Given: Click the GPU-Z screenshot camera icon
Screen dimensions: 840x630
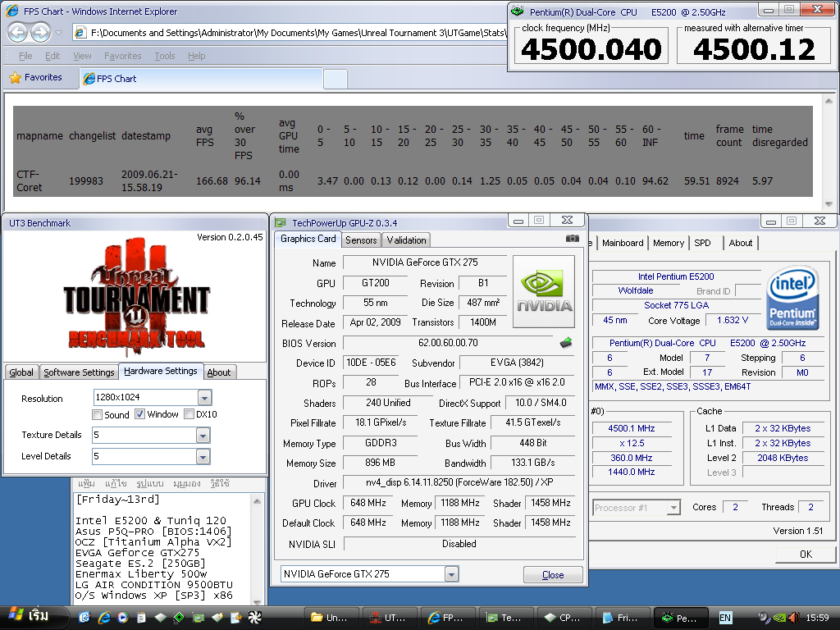Looking at the screenshot, I should [x=572, y=239].
